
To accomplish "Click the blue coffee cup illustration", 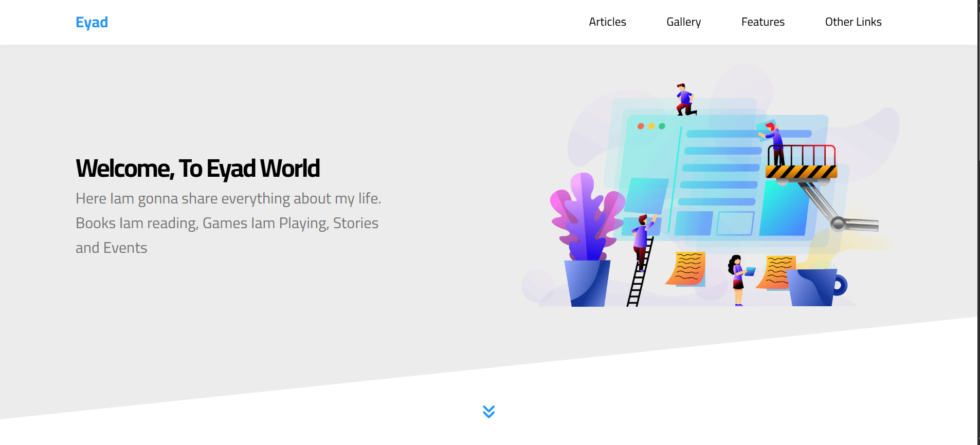I will click(815, 288).
